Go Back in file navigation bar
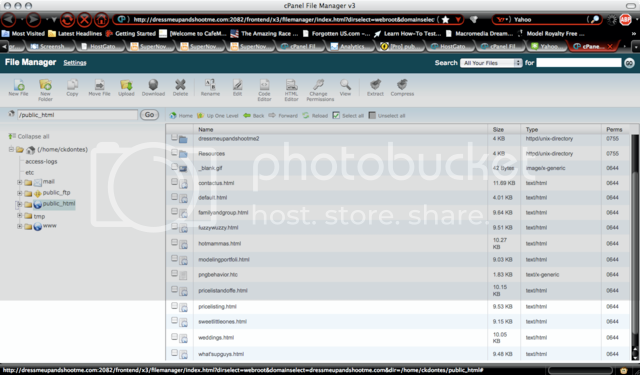640x375 pixels. point(253,115)
